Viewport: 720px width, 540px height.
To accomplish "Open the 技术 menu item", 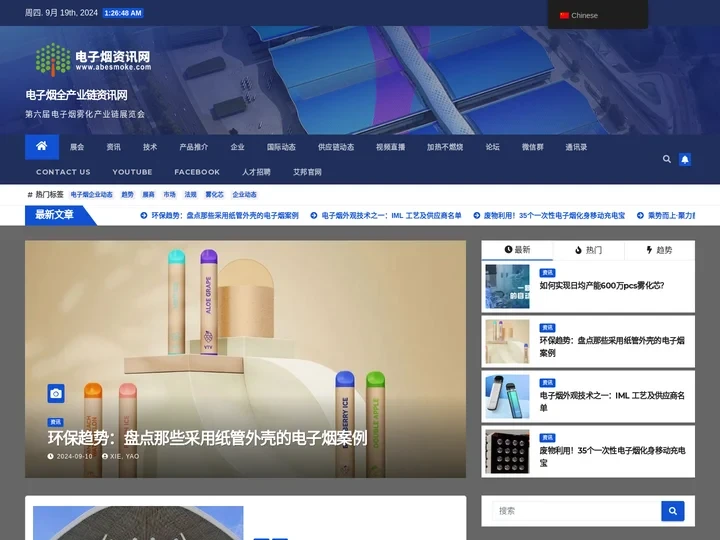I will tap(150, 147).
